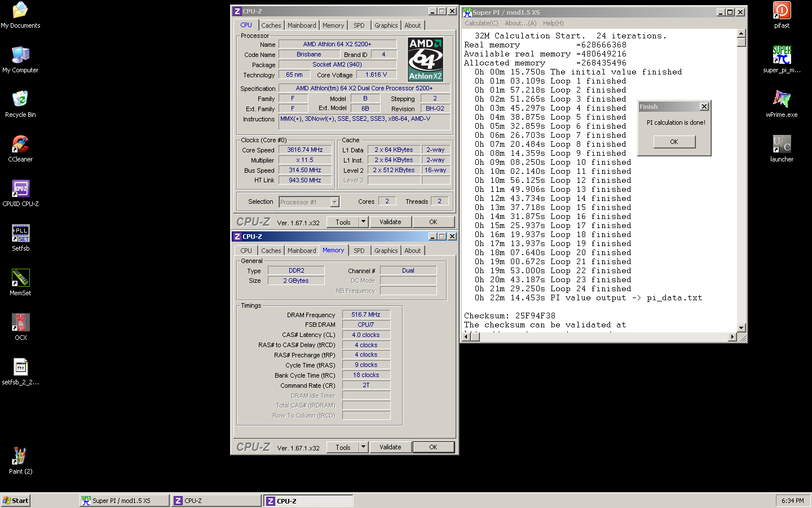Open the setfsb_2_2 file icon

tap(20, 372)
